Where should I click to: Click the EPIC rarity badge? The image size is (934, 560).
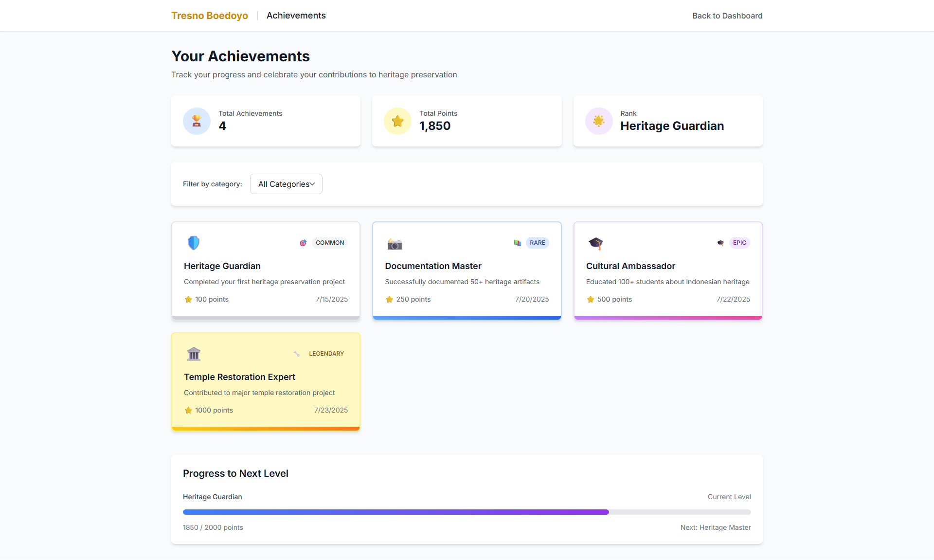pyautogui.click(x=739, y=243)
